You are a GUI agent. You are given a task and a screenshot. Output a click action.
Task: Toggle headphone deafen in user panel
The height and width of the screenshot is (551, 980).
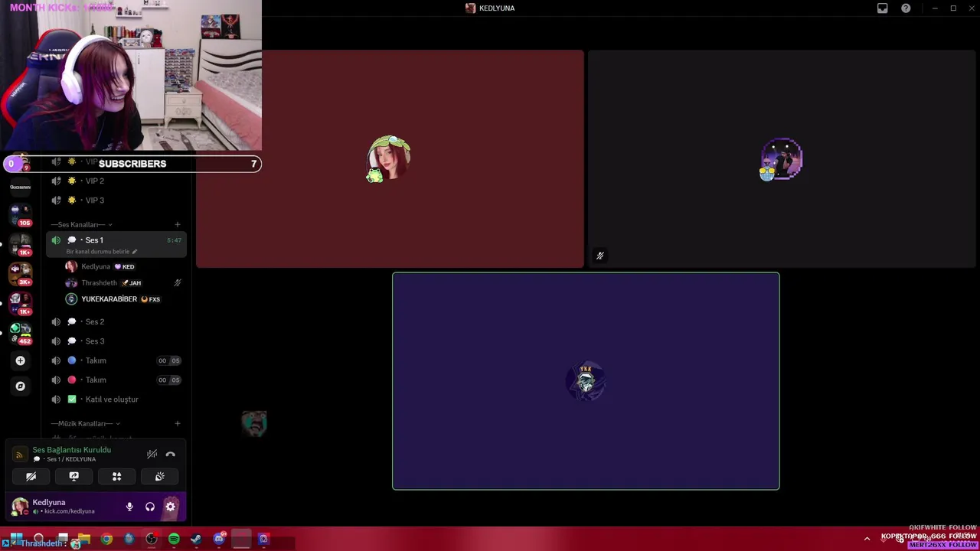150,507
